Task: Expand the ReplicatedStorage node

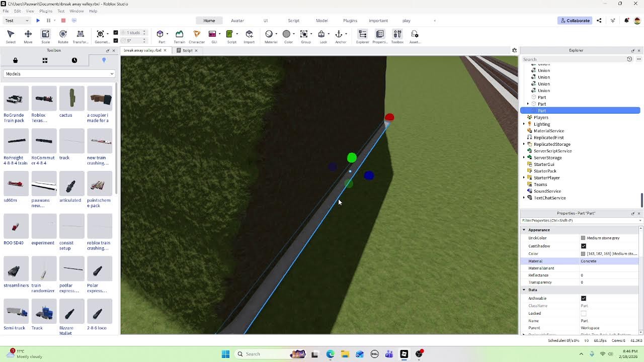Action: 524,144
